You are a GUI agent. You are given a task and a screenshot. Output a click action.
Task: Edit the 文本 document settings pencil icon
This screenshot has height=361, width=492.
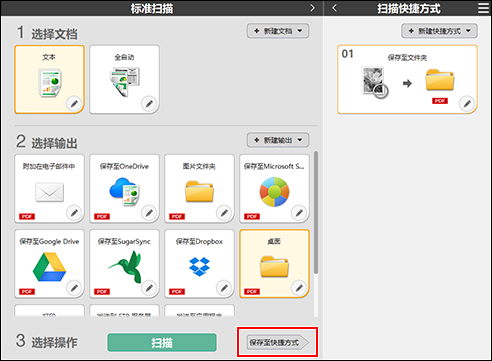coord(74,103)
